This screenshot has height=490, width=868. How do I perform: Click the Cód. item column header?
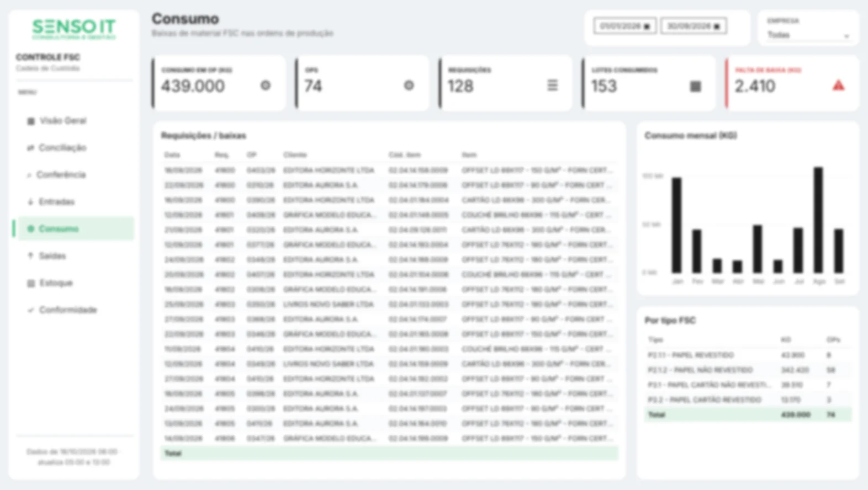point(405,155)
